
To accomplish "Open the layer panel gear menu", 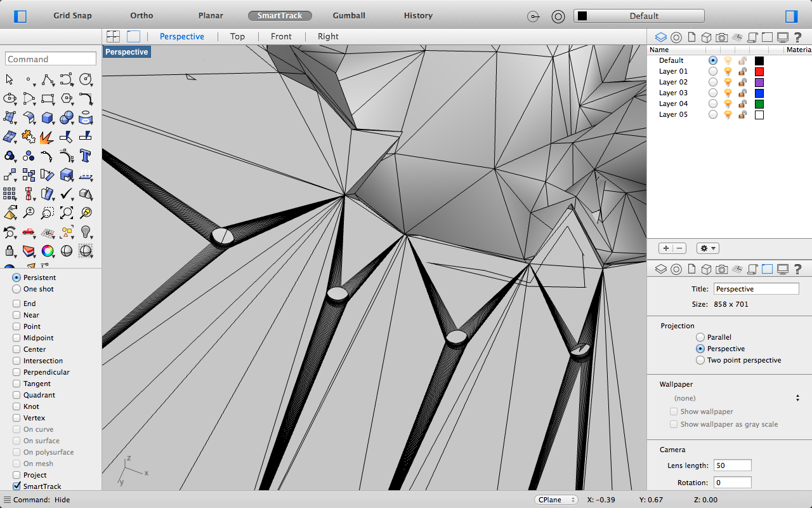I will 707,248.
